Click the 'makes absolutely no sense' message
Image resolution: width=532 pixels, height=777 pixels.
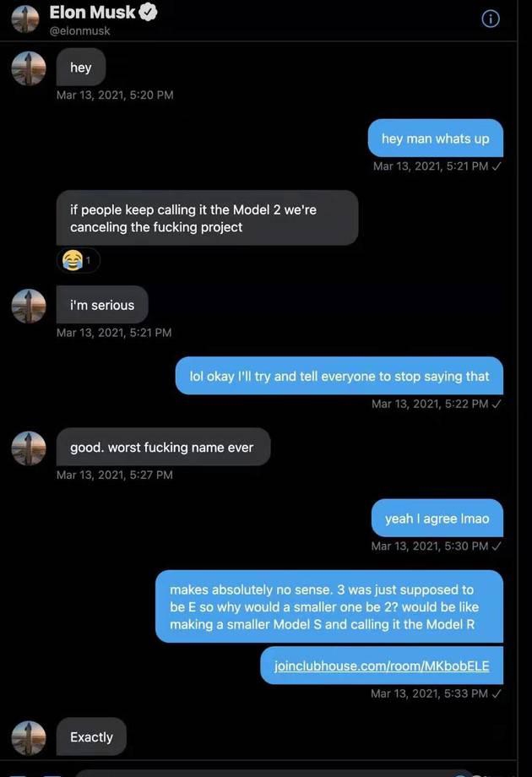(329, 606)
